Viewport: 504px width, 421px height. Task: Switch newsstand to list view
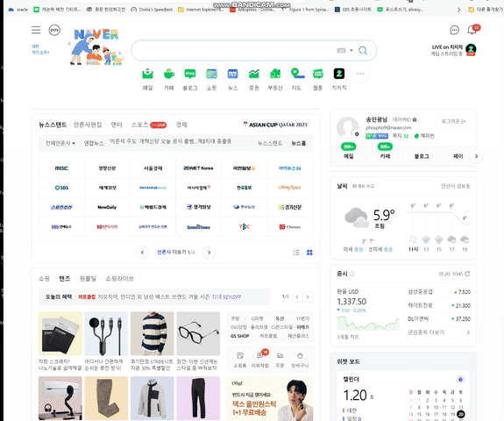(x=296, y=253)
